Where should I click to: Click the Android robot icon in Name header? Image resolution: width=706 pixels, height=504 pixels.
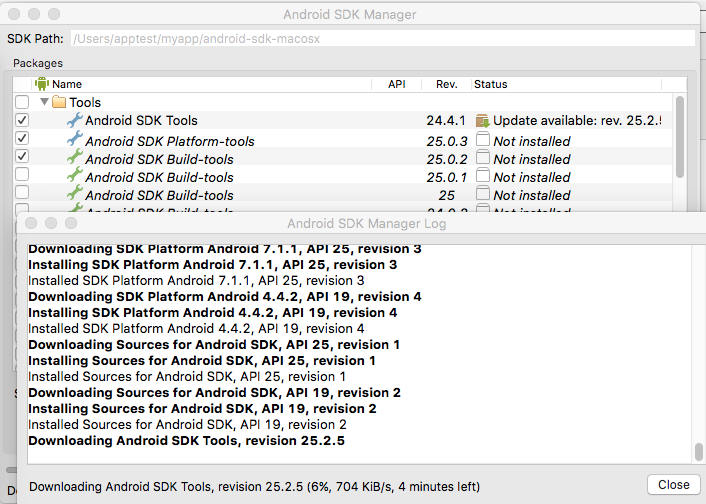pyautogui.click(x=42, y=84)
